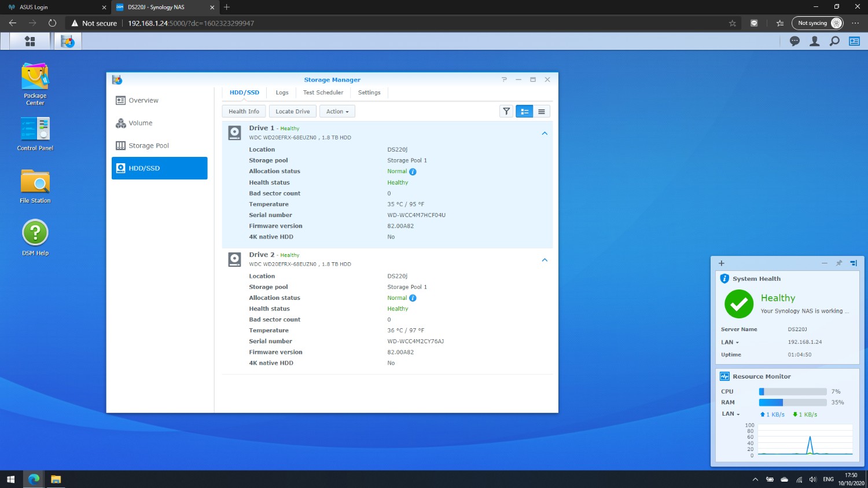Screen dimensions: 868x488
Task: Open browser favorites list icon
Action: (780, 23)
